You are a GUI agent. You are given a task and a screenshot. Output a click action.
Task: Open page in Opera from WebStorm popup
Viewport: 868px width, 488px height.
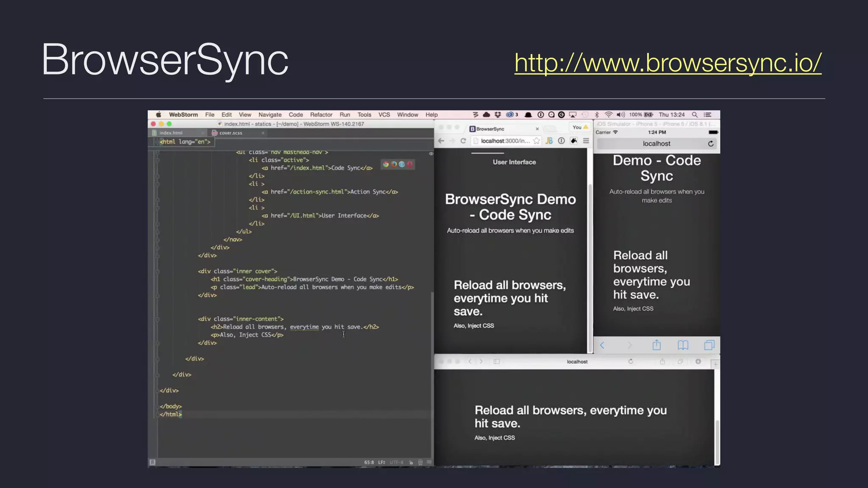pos(410,164)
